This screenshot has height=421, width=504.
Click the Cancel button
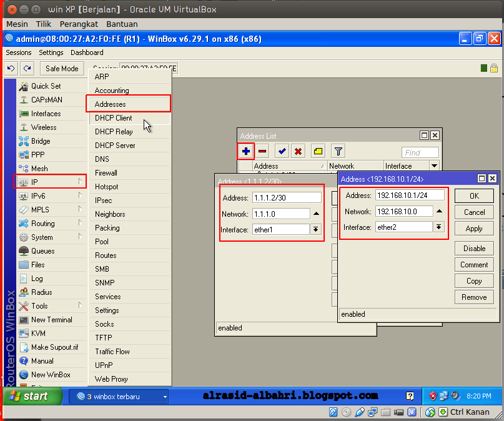pyautogui.click(x=475, y=212)
